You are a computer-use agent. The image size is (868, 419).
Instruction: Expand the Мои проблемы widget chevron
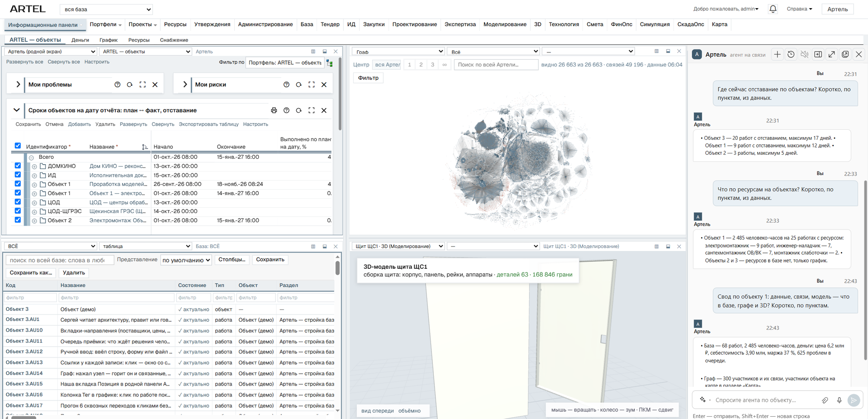point(18,85)
